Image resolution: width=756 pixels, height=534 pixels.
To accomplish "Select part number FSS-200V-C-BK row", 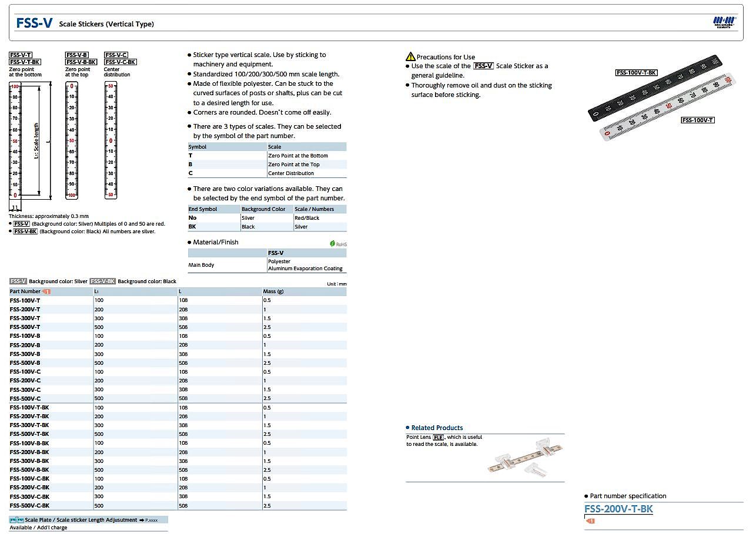I will coord(178,488).
